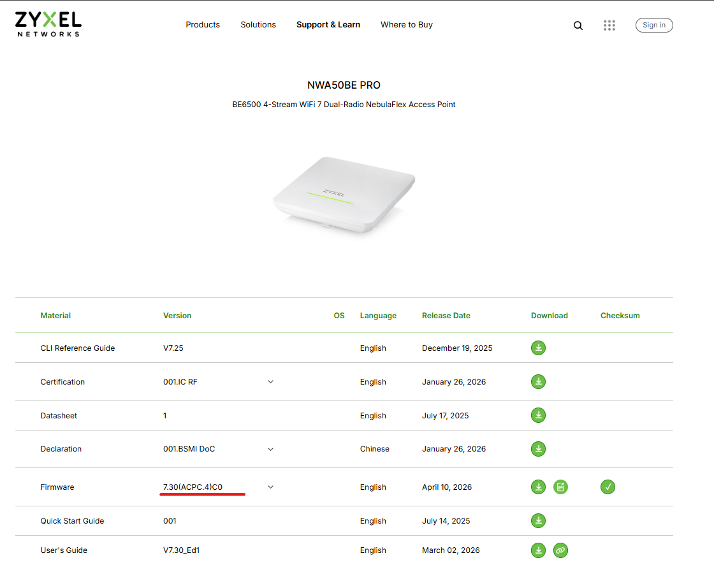
Task: Click the Language column header
Action: click(378, 316)
